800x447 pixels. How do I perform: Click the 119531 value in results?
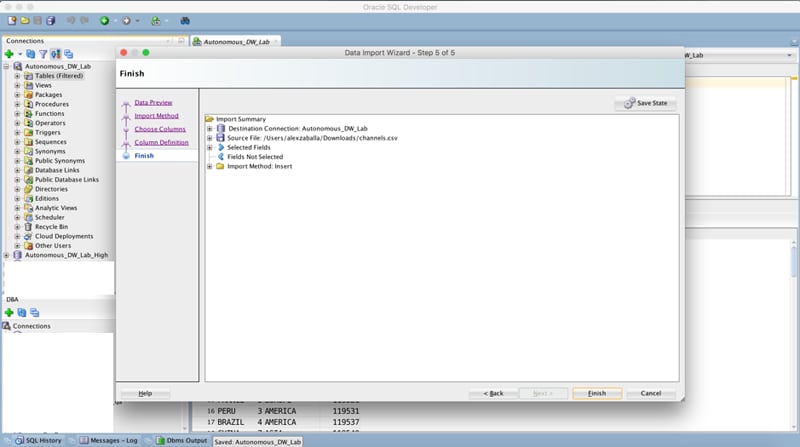click(346, 411)
